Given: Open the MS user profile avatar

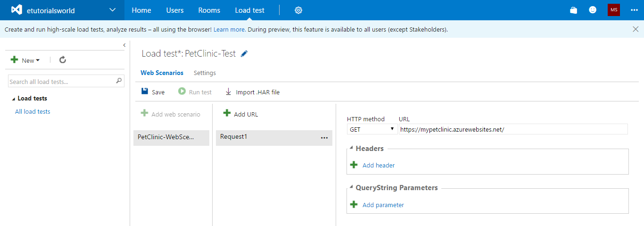Looking at the screenshot, I should coord(613,10).
